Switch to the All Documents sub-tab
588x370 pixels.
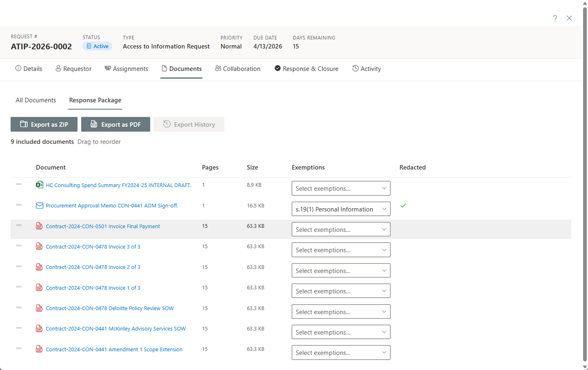(x=36, y=100)
